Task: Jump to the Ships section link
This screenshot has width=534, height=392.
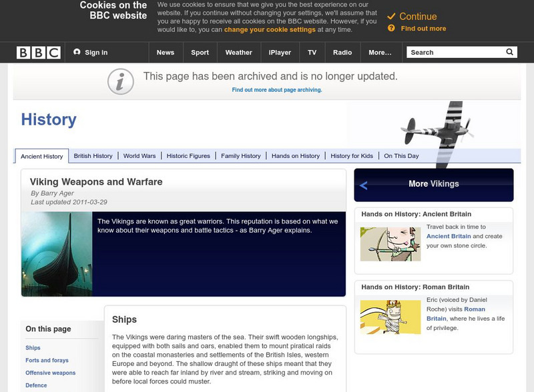Action: (33, 348)
